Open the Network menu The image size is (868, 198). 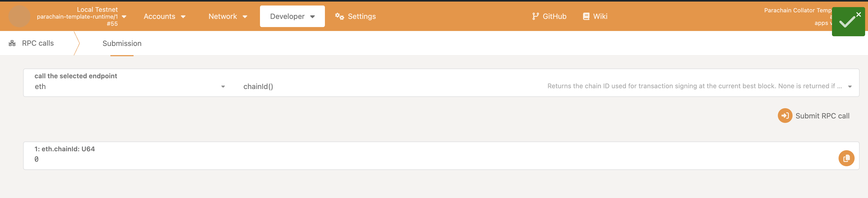coord(228,16)
